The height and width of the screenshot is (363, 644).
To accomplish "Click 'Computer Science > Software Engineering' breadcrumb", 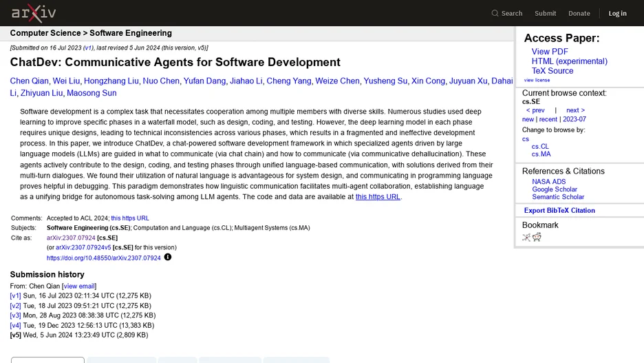I will [91, 33].
